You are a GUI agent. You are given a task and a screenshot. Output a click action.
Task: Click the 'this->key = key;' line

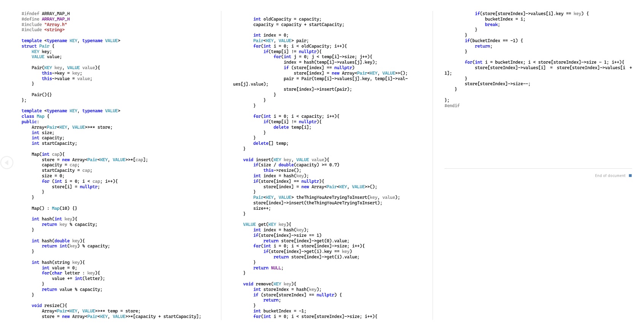click(62, 73)
